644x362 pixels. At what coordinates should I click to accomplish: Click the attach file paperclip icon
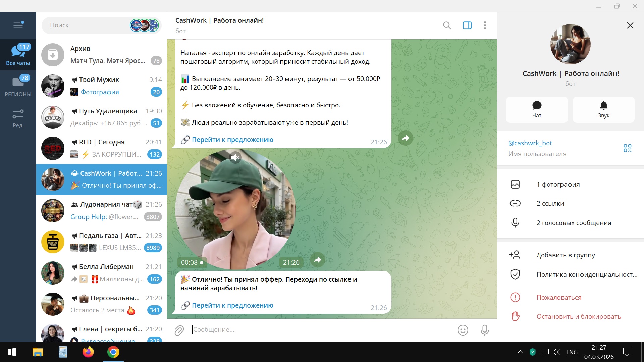pyautogui.click(x=179, y=330)
